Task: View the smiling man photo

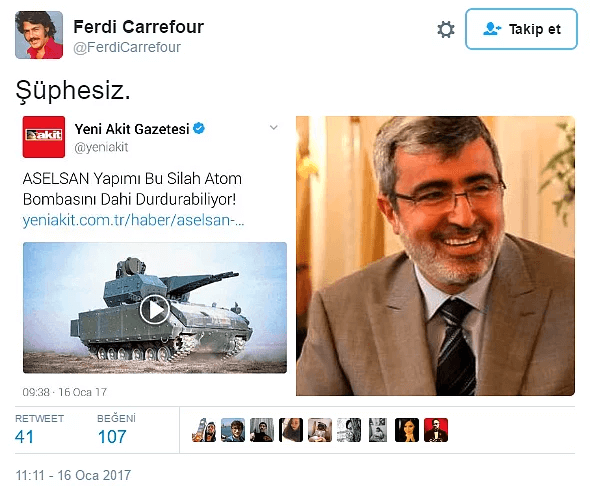Action: pos(436,256)
